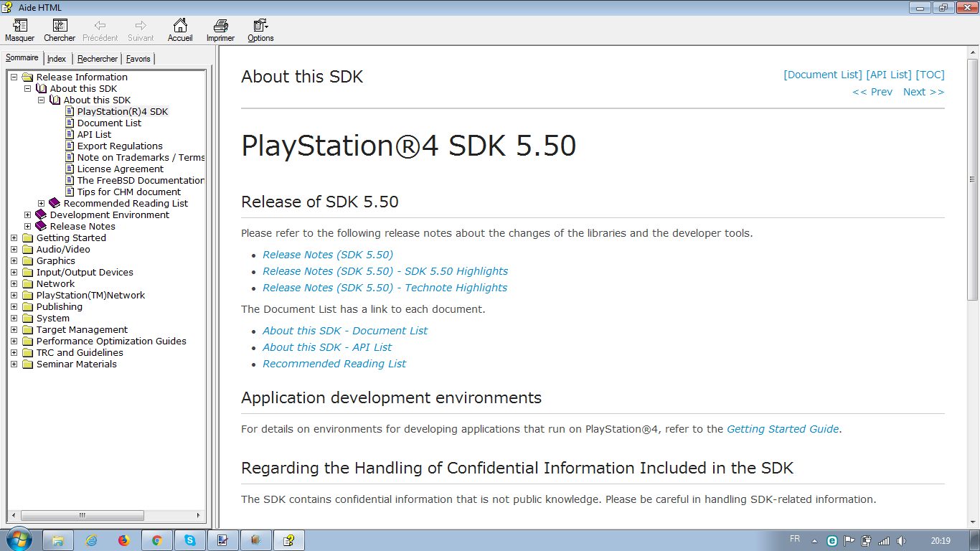Image resolution: width=980 pixels, height=551 pixels.
Task: Switch to the Favoris tab
Action: click(x=138, y=59)
